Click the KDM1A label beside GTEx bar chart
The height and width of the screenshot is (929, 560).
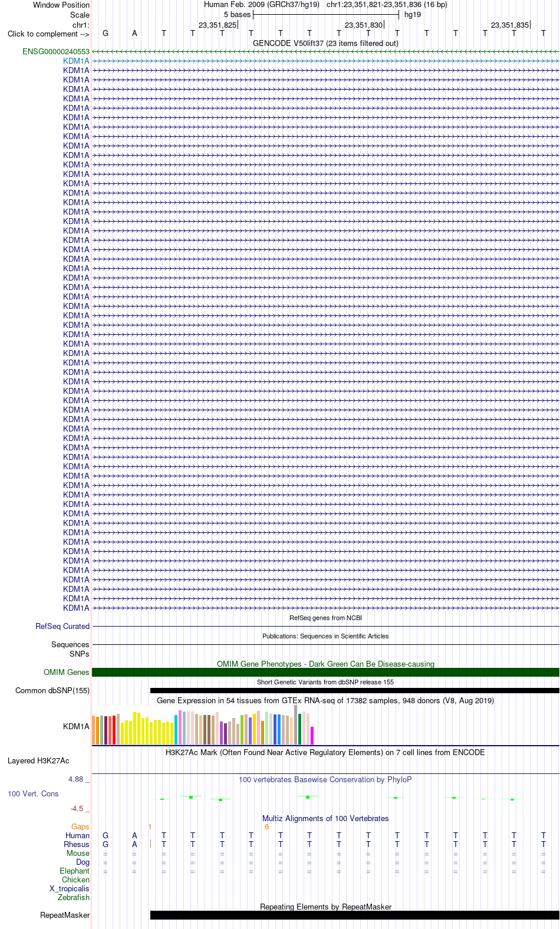pyautogui.click(x=77, y=727)
